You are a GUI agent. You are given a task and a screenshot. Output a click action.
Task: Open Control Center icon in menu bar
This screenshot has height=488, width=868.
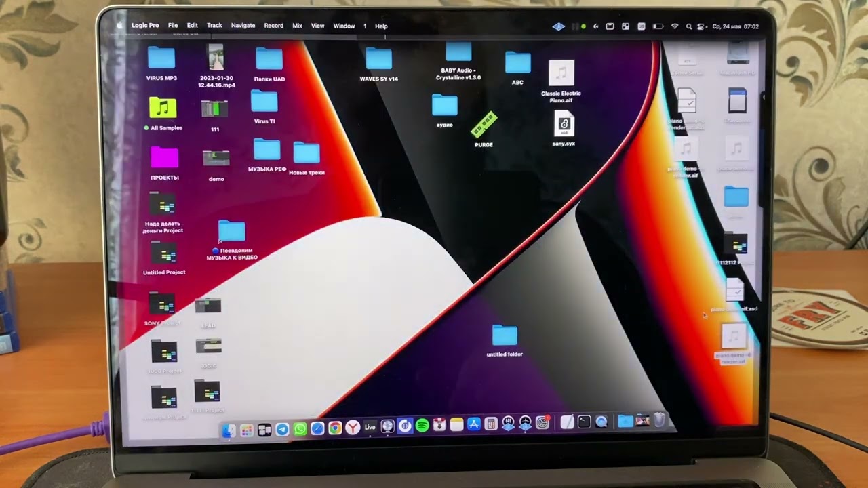tap(700, 26)
